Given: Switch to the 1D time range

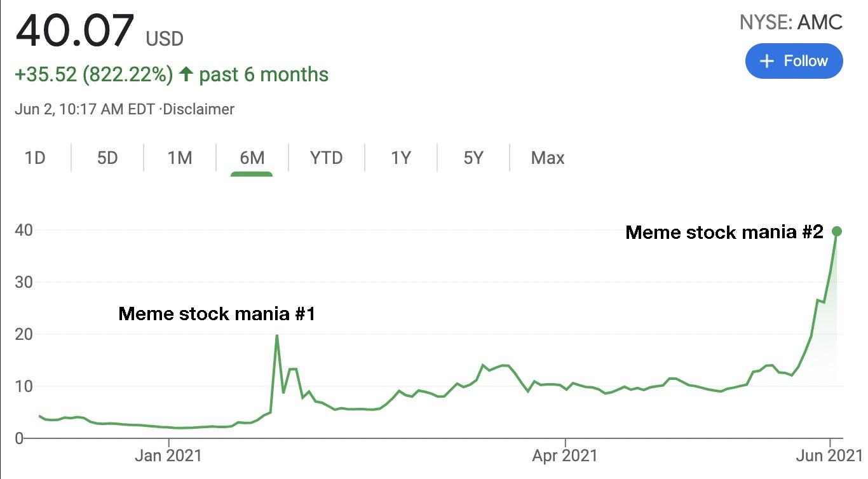Looking at the screenshot, I should pos(35,158).
